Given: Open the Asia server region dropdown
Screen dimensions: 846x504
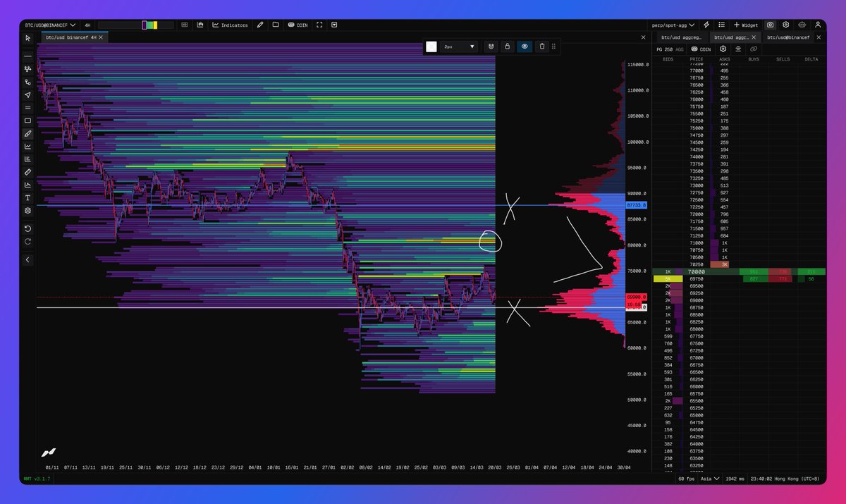Looking at the screenshot, I should (710, 478).
